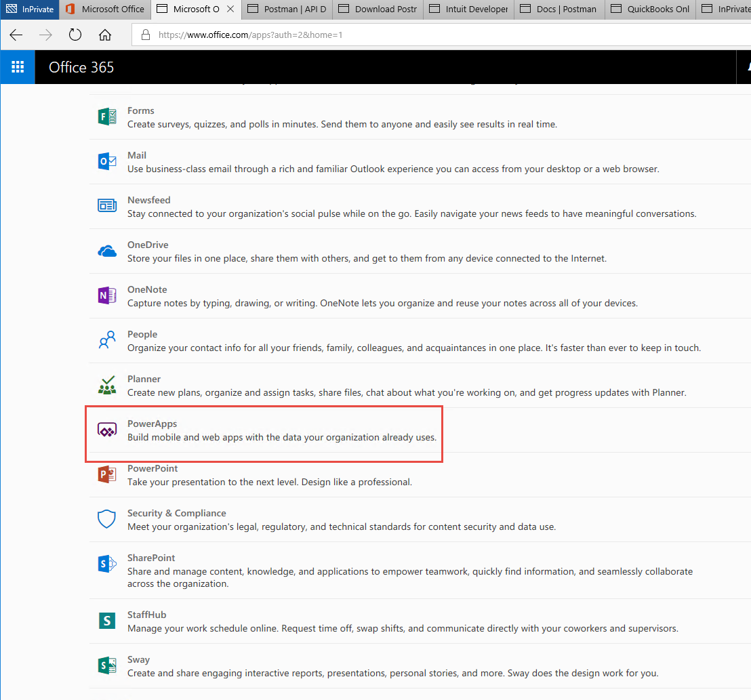Viewport: 751px width, 700px height.
Task: Open the Mail app link
Action: [137, 155]
